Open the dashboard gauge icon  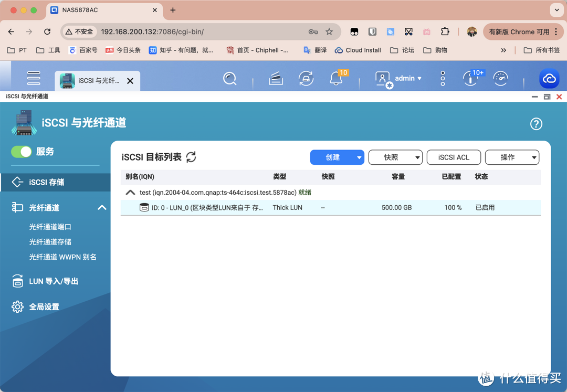tap(500, 79)
